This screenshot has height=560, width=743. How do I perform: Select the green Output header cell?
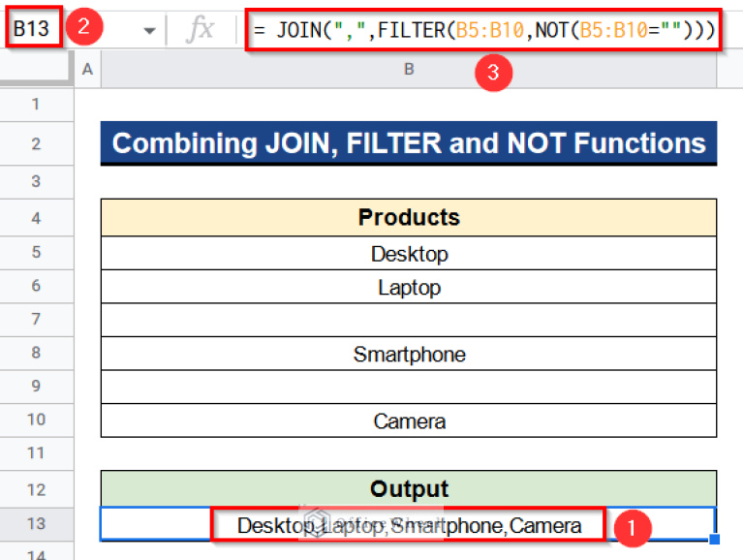(x=409, y=488)
